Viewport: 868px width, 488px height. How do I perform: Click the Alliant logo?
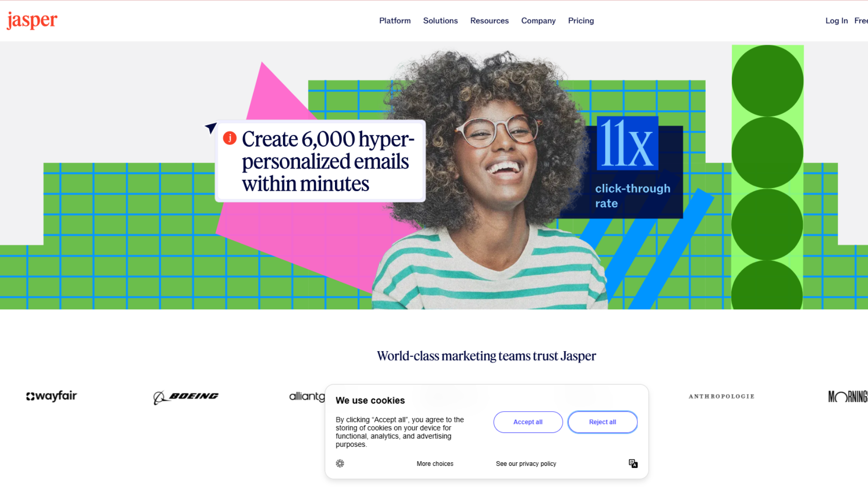(307, 397)
